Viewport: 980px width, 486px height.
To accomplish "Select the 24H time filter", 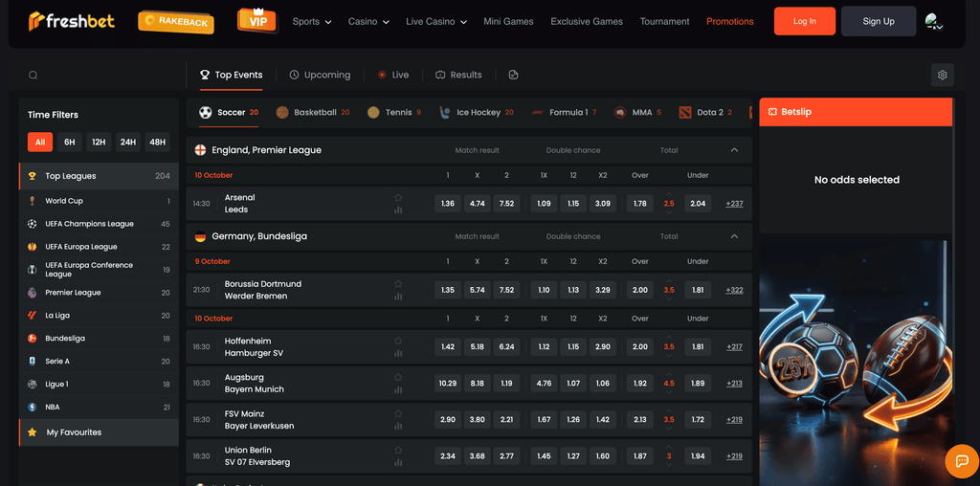I will click(128, 142).
